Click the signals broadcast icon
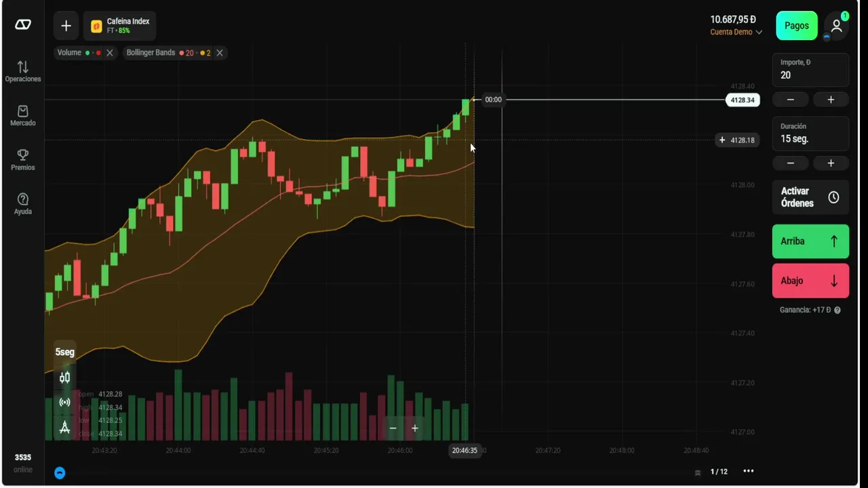Screen dimensions: 868x488 click(65, 402)
